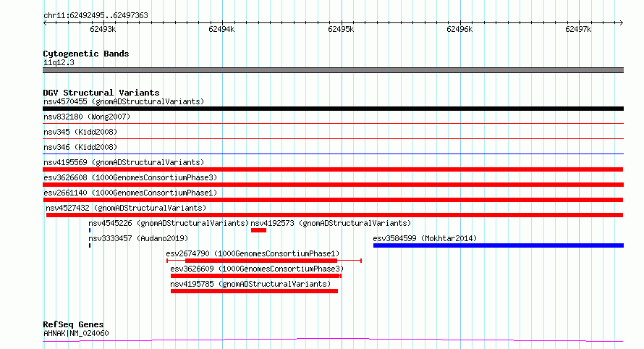This screenshot has width=644, height=349.
Task: Click the right arrow of the ruler
Action: (621, 22)
